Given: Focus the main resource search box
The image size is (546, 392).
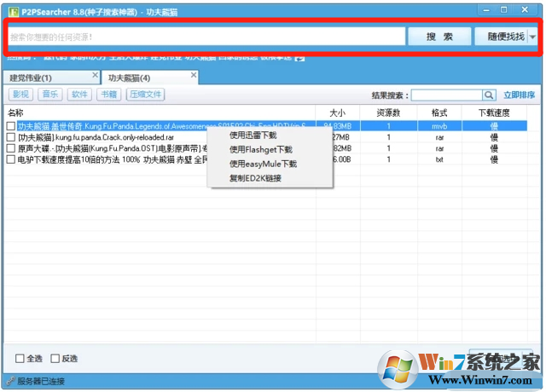Looking at the screenshot, I should (206, 37).
